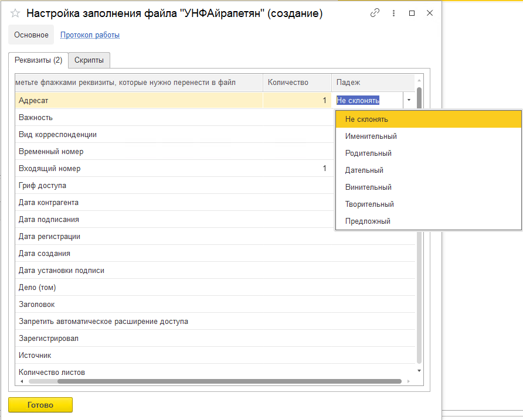The height and width of the screenshot is (420, 523).
Task: Click the scroll down arrow of the table
Action: point(419,371)
